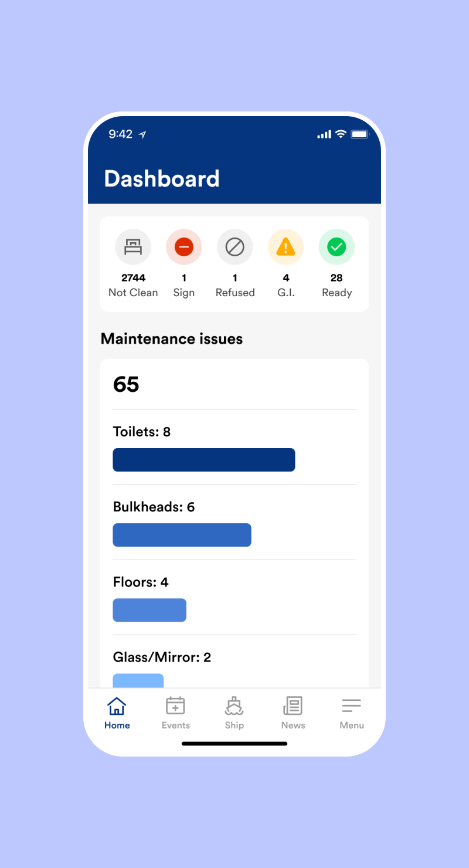Open the Refused status icon
The width and height of the screenshot is (469, 868).
click(x=235, y=247)
